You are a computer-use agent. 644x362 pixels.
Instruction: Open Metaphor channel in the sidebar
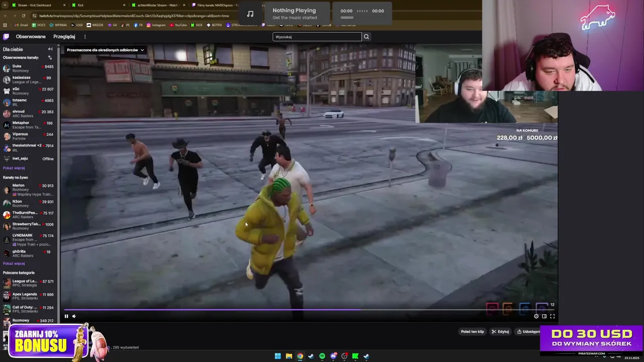point(28,125)
